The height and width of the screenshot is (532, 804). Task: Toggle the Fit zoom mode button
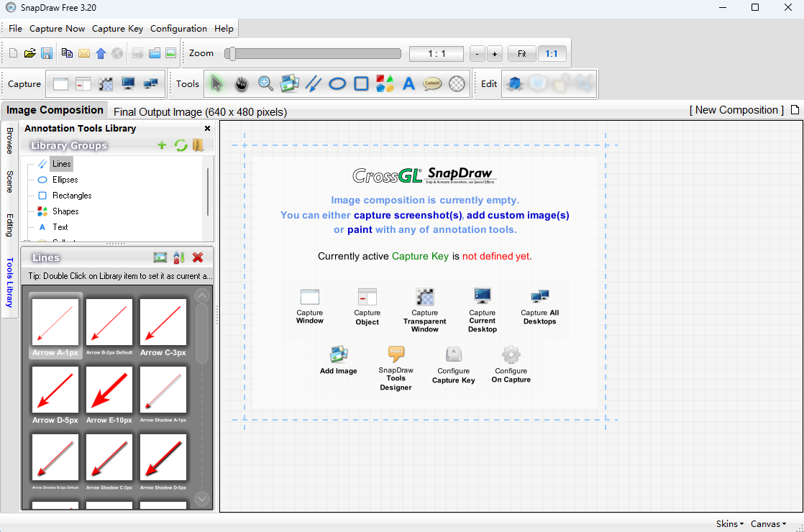tap(521, 54)
